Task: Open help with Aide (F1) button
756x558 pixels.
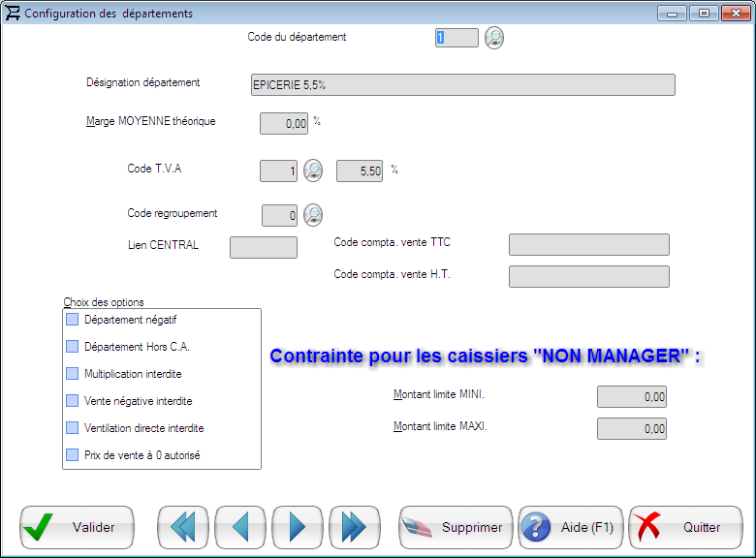Action: (x=570, y=527)
